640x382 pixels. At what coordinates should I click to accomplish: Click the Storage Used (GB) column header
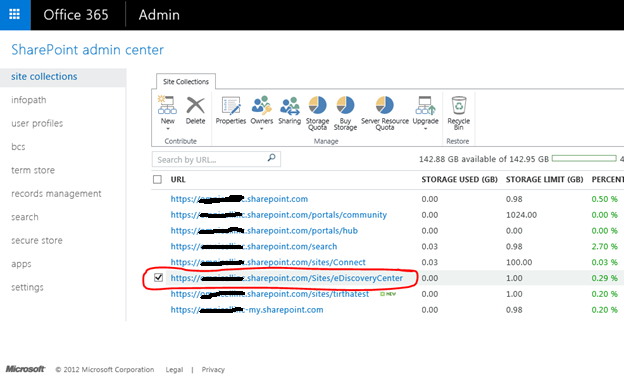point(460,180)
